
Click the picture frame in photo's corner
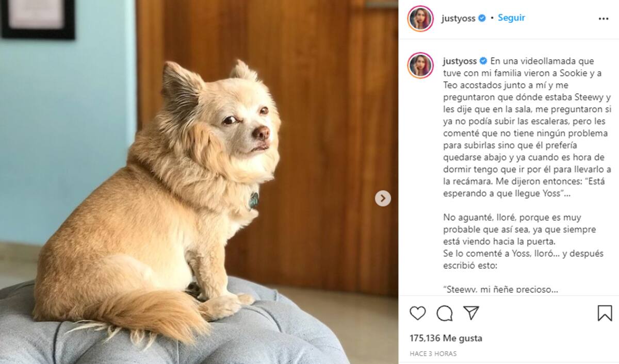tap(38, 19)
